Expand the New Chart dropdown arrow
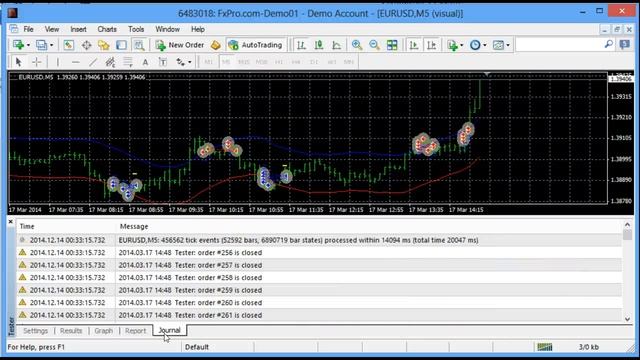Screen dimensions: 640x360 tap(28, 45)
